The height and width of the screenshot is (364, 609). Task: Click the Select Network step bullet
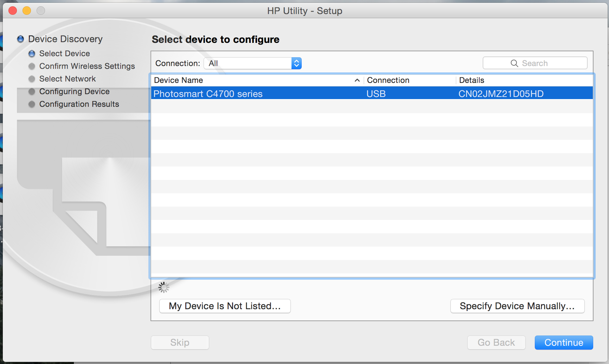coord(32,79)
